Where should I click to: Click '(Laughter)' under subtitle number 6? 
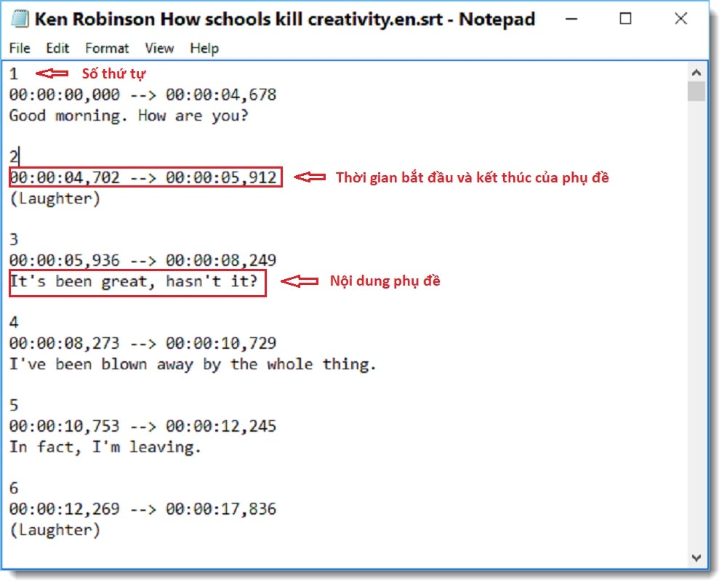55,530
